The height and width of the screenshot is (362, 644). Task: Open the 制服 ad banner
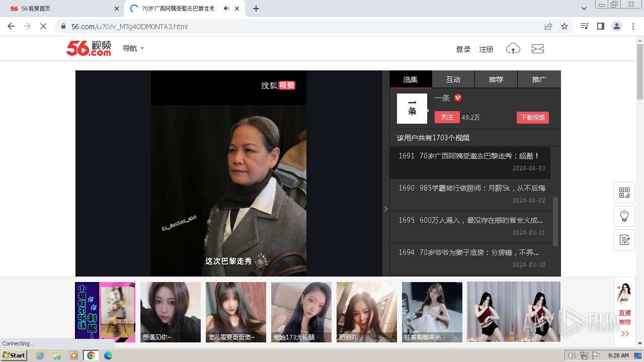point(105,312)
